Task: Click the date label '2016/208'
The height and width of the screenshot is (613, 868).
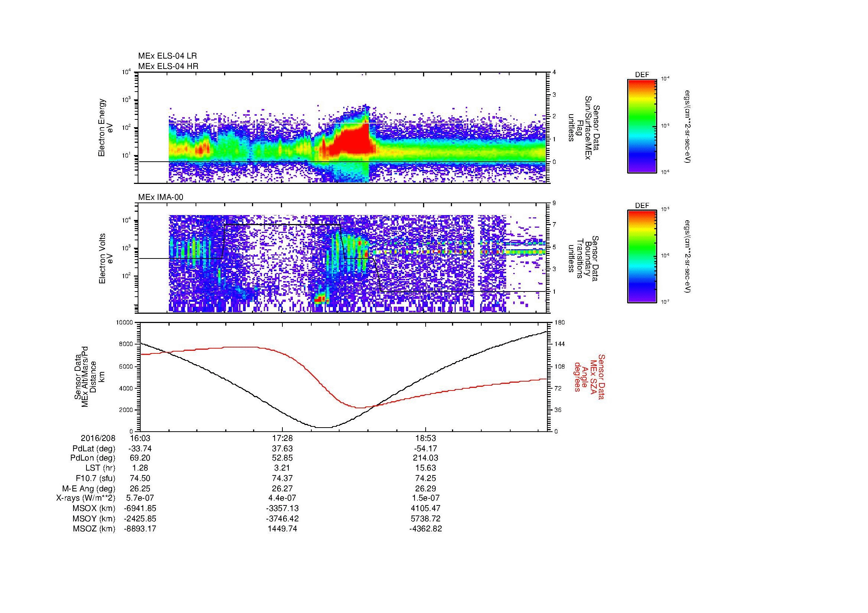Action: (98, 438)
